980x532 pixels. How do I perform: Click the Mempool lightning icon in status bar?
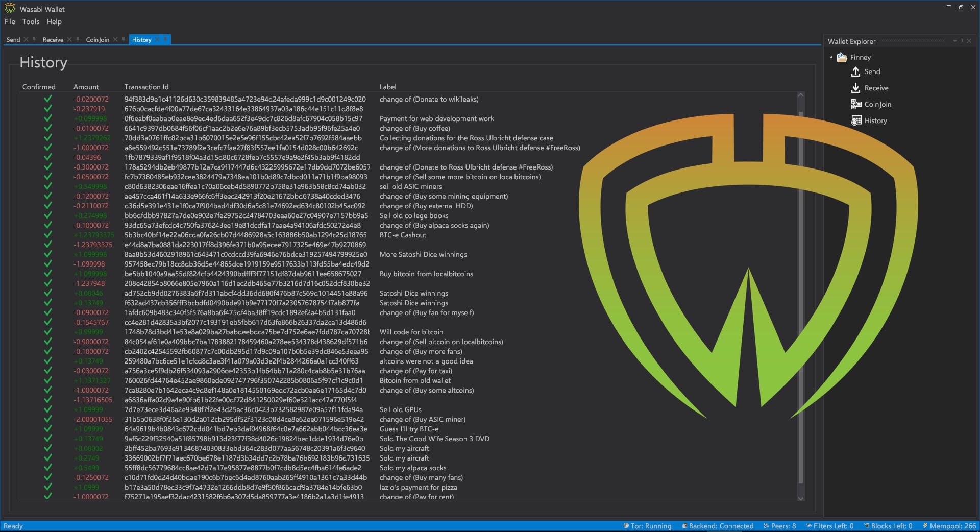pos(925,526)
